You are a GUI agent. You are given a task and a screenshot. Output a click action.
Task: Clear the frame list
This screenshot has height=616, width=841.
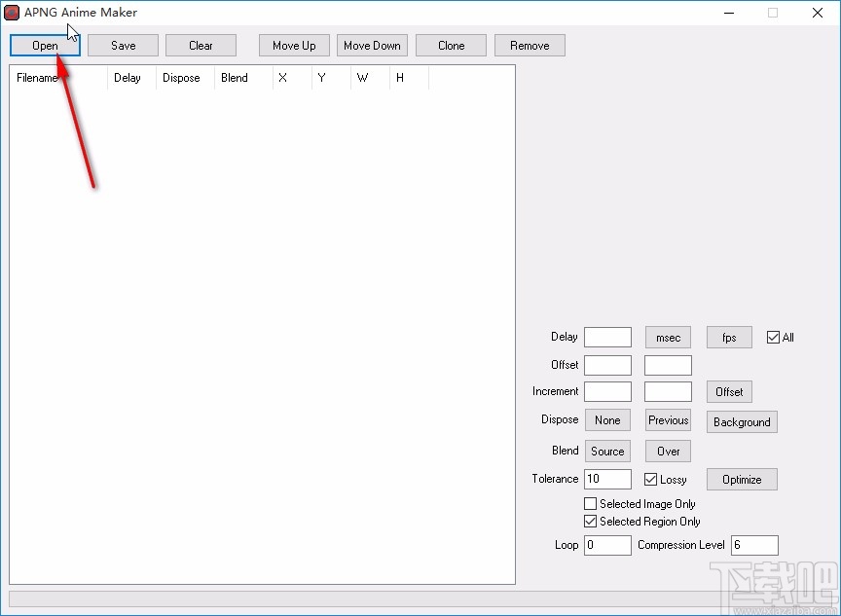[201, 45]
